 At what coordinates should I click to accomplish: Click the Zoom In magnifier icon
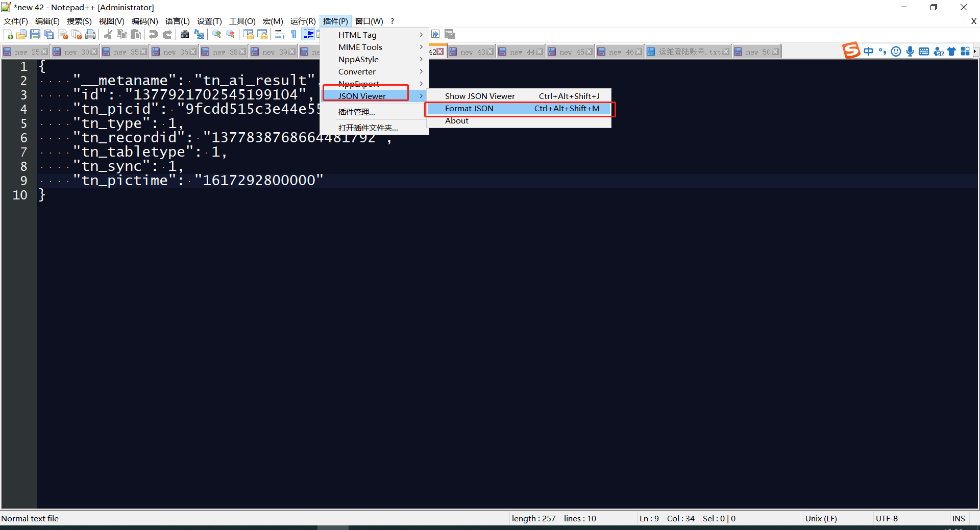(216, 34)
